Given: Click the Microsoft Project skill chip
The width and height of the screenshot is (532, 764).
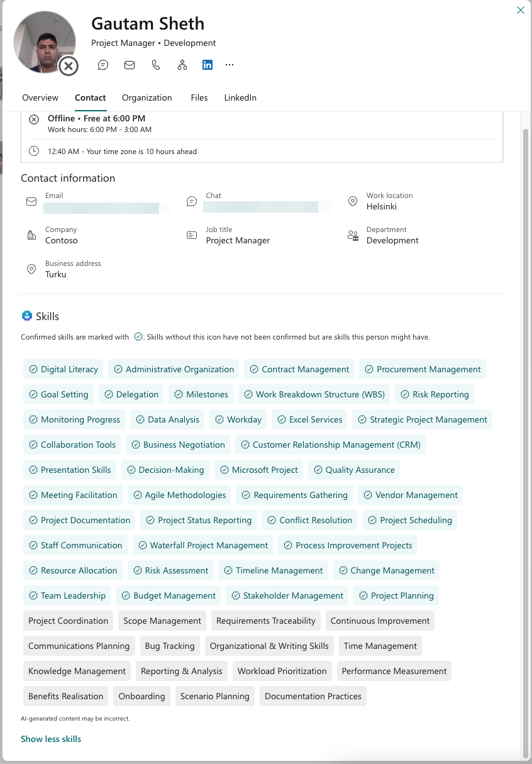Looking at the screenshot, I should (258, 470).
